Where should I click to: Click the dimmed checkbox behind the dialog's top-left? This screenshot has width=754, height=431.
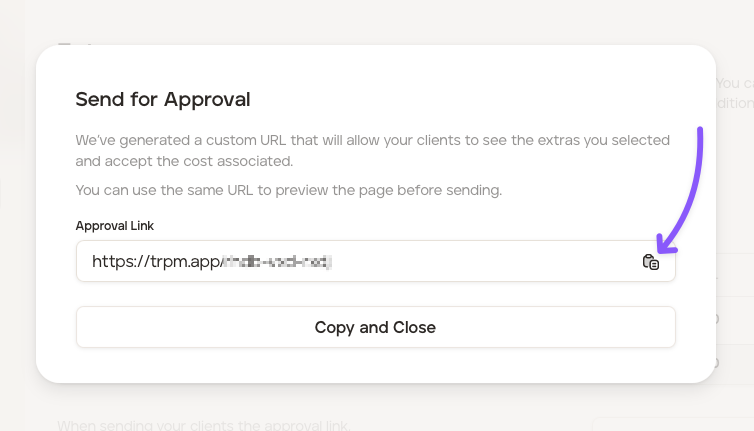point(64,44)
